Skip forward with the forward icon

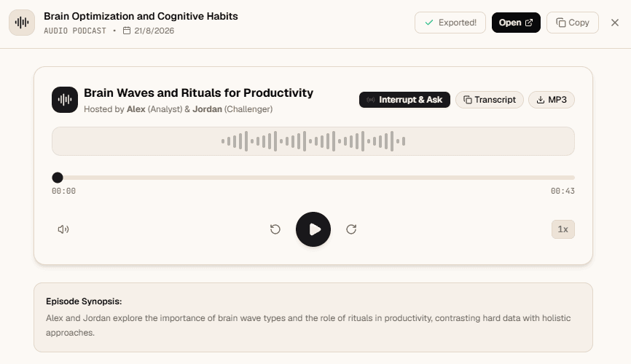pos(351,229)
